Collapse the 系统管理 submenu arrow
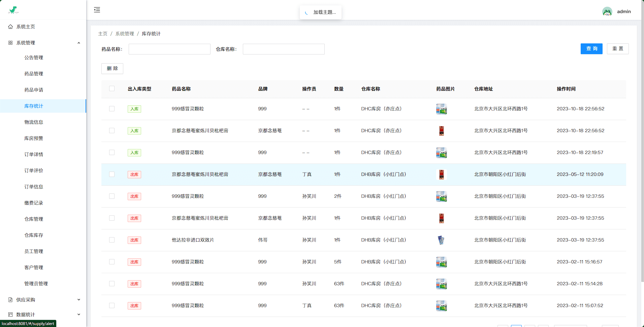644x327 pixels. [x=79, y=43]
